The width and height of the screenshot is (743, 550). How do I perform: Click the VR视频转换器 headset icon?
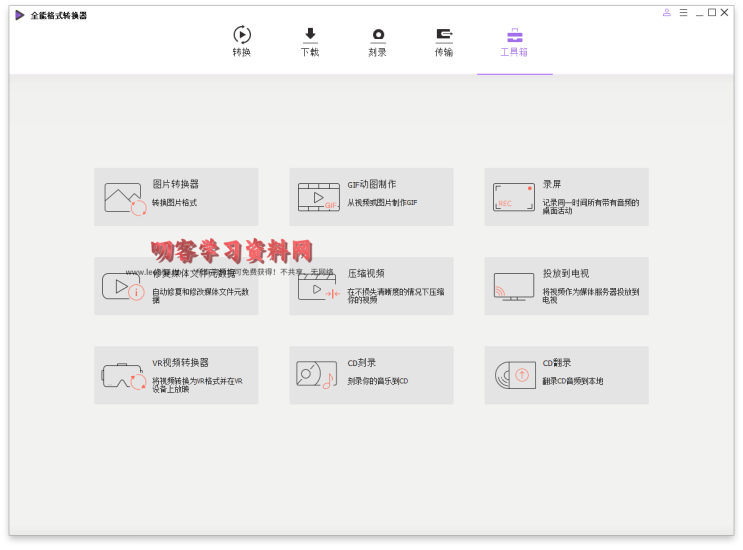point(124,377)
